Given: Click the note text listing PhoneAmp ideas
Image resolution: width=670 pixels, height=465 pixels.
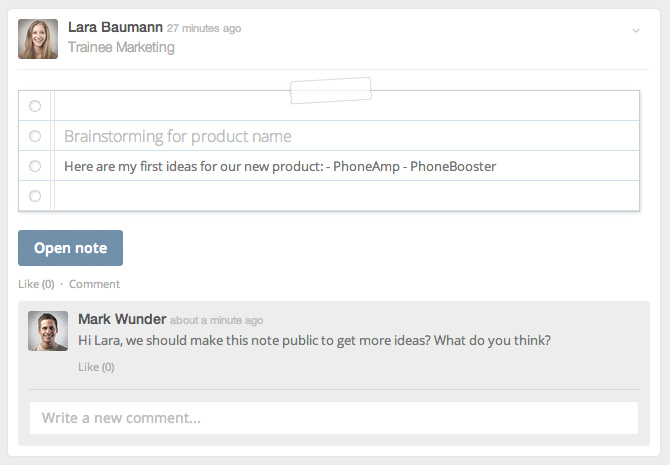Looking at the screenshot, I should click(x=280, y=166).
